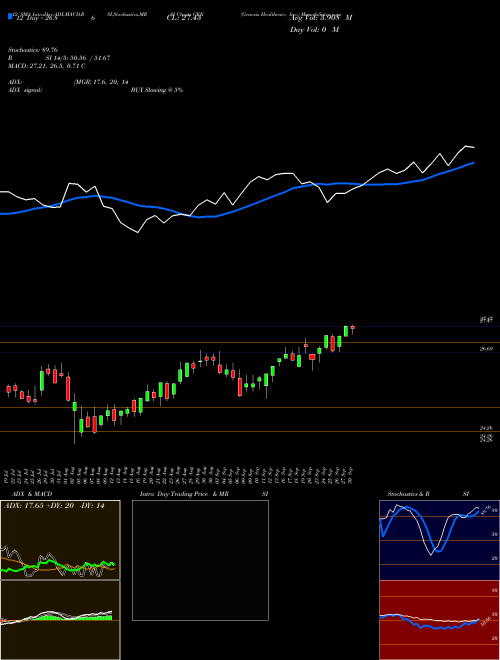Click the end of the white price line
500x660 pixels.
474,147
